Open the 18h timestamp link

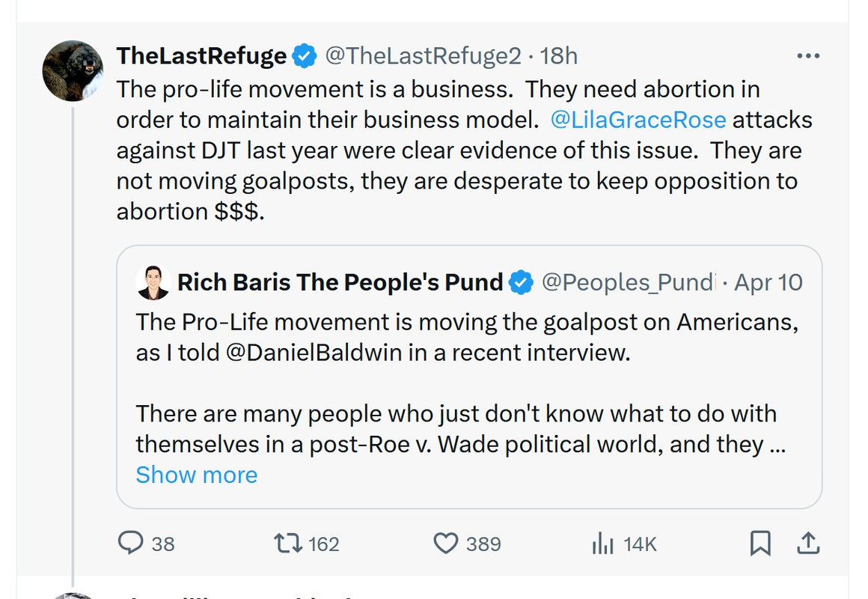[x=558, y=56]
